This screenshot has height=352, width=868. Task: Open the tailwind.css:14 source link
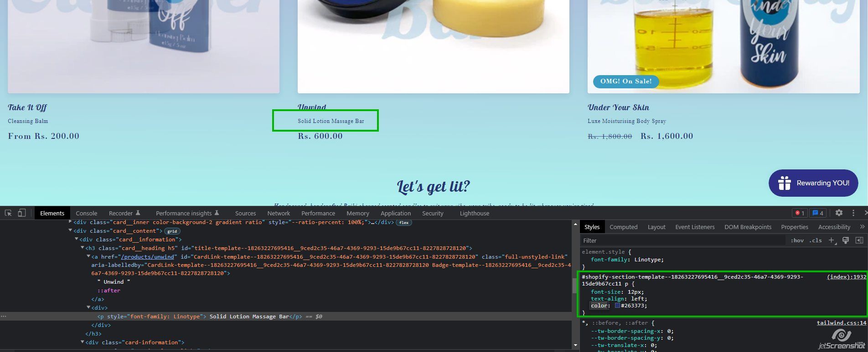(x=842, y=323)
